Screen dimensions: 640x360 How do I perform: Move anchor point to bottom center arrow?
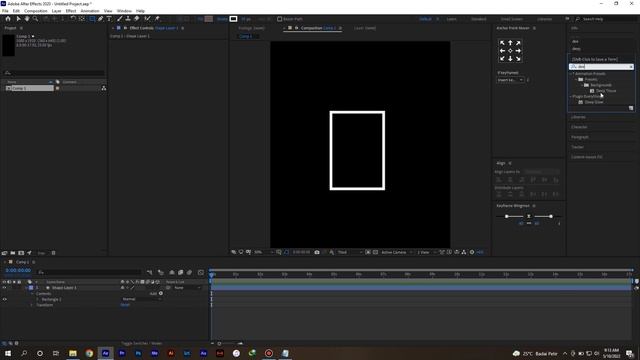510,59
